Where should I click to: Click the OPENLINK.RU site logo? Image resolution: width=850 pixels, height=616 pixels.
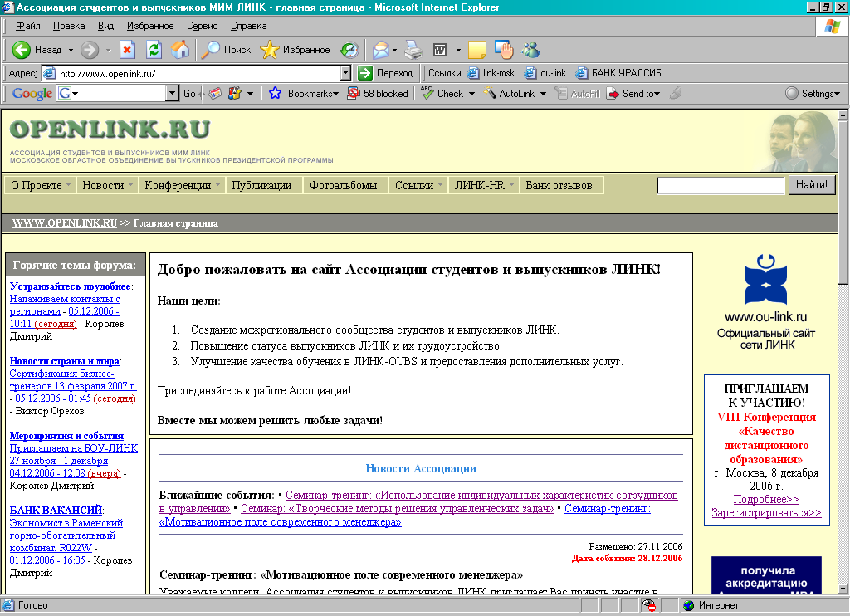(x=110, y=130)
